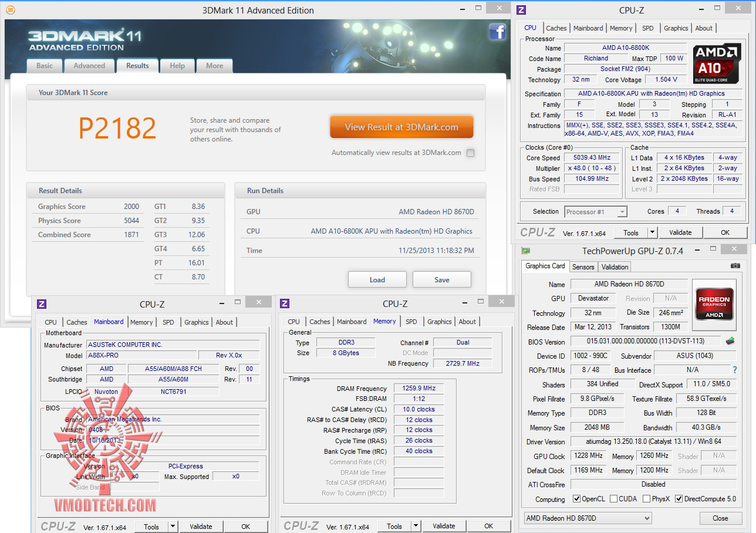Click the Facebook icon in 3DMark 11

point(497,32)
